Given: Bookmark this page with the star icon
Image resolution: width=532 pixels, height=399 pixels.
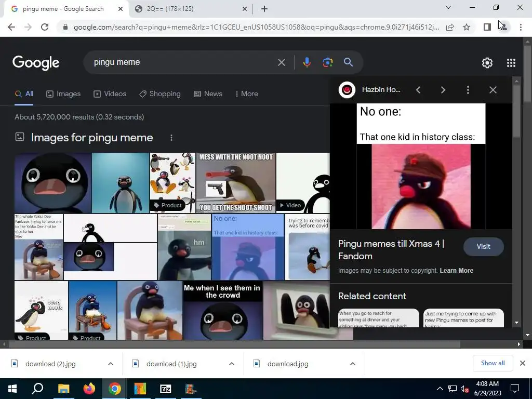Looking at the screenshot, I should 467,27.
